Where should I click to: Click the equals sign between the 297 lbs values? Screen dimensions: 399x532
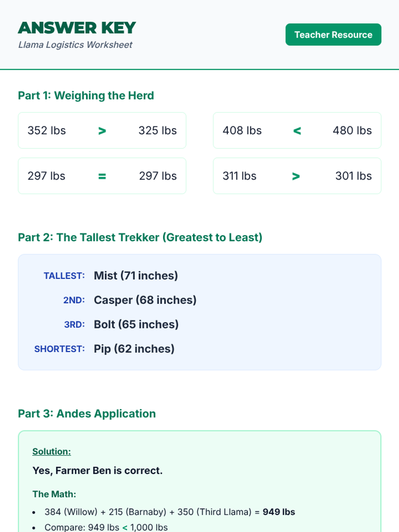click(x=102, y=176)
